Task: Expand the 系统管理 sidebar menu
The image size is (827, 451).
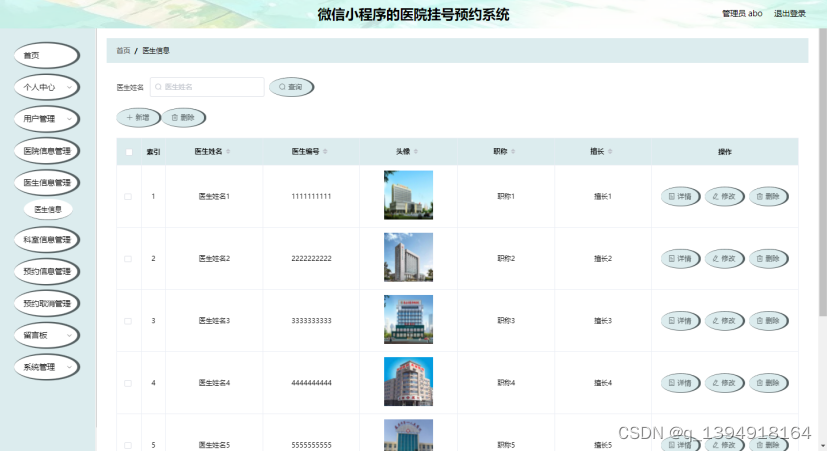Action: 46,367
